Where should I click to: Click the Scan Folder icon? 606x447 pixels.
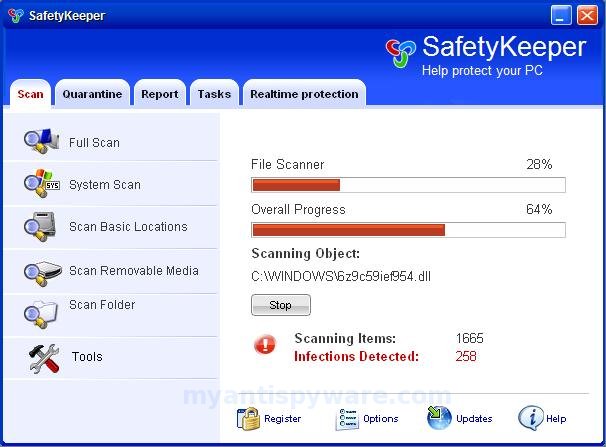point(41,314)
